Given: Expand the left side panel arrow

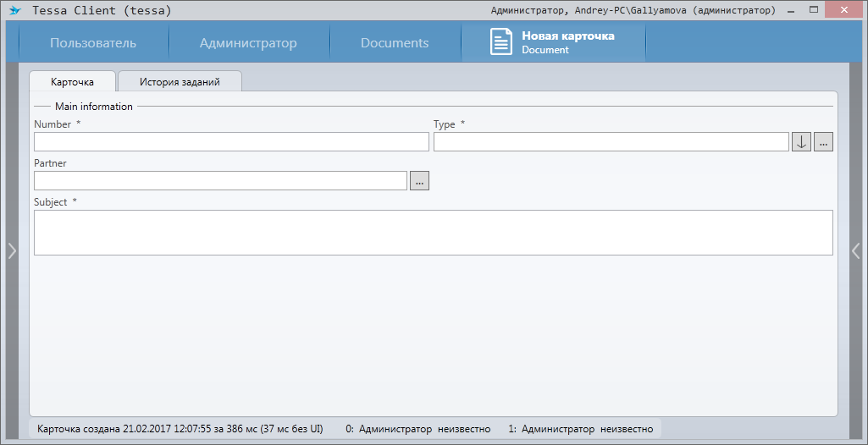Looking at the screenshot, I should (12, 250).
